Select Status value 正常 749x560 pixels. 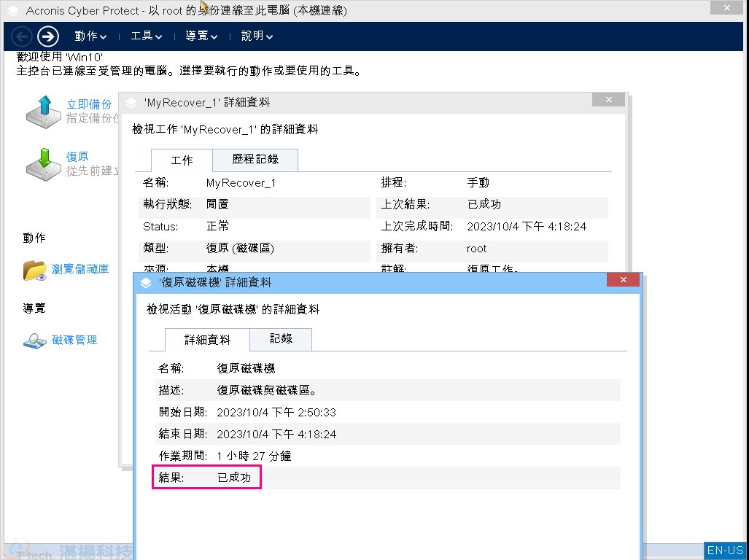217,226
